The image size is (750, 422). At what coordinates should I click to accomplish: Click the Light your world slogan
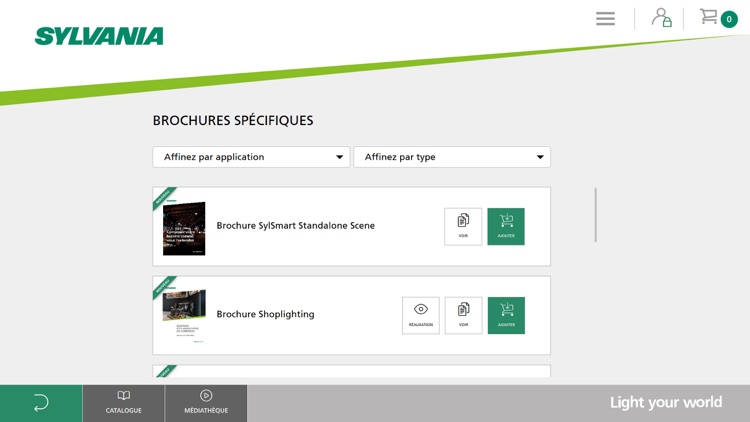coord(666,402)
